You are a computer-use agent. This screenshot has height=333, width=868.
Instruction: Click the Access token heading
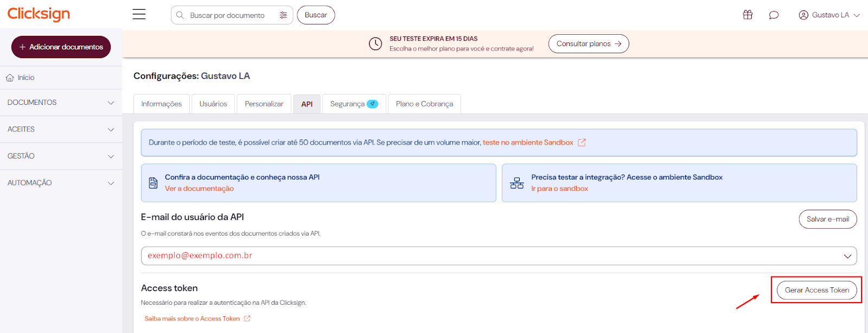pos(169,288)
